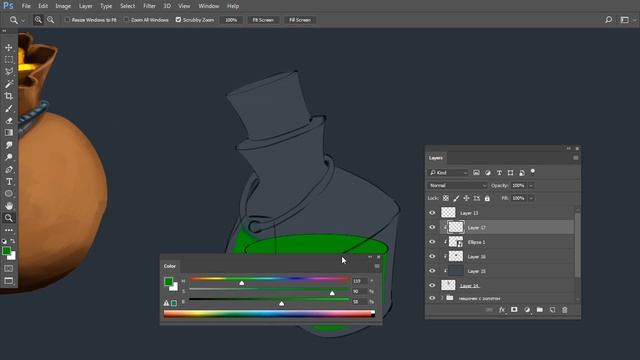
Task: Select the Move tool
Action: (9, 47)
